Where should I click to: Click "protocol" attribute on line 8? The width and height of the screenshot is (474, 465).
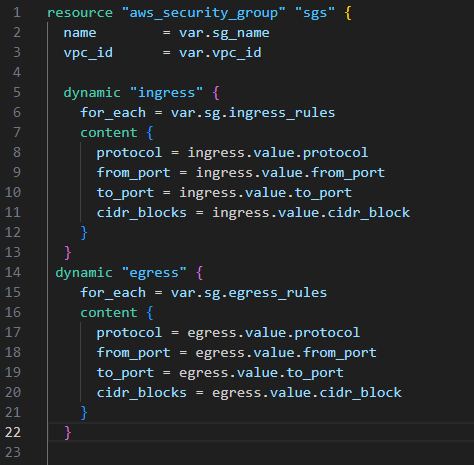click(x=129, y=153)
